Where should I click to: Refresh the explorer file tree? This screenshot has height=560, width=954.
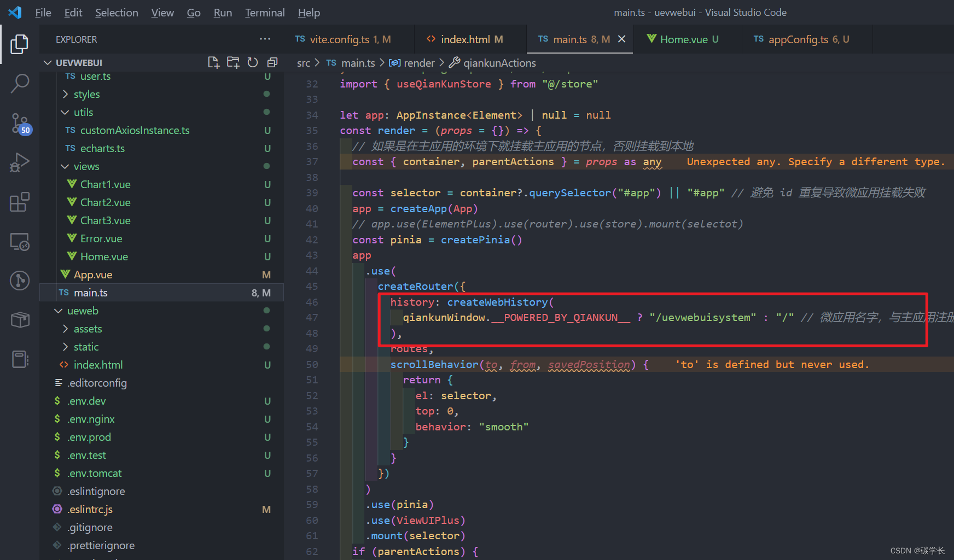(x=252, y=62)
